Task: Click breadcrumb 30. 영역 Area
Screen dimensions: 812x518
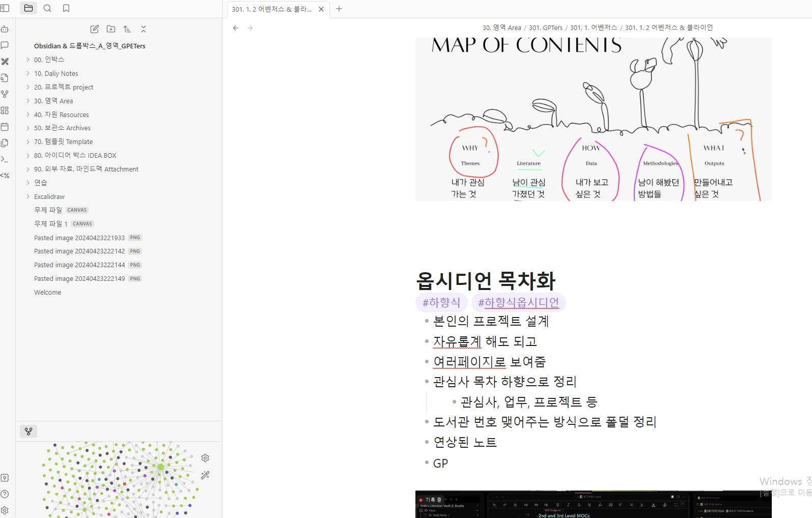Action: (x=501, y=27)
